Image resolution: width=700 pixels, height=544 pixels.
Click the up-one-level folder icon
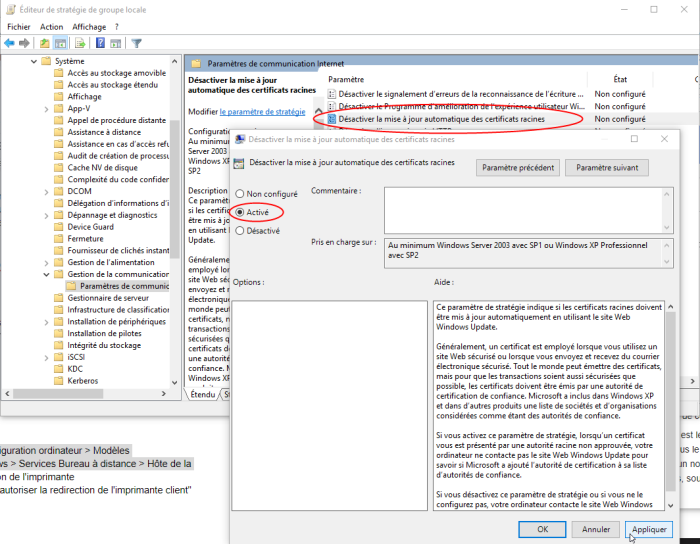tap(44, 43)
